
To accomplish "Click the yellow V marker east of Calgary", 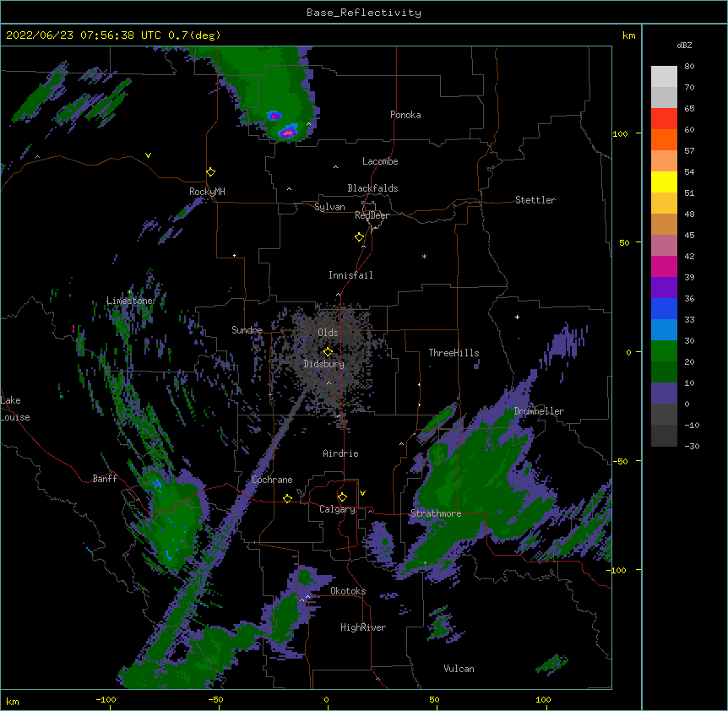I will pos(362,493).
